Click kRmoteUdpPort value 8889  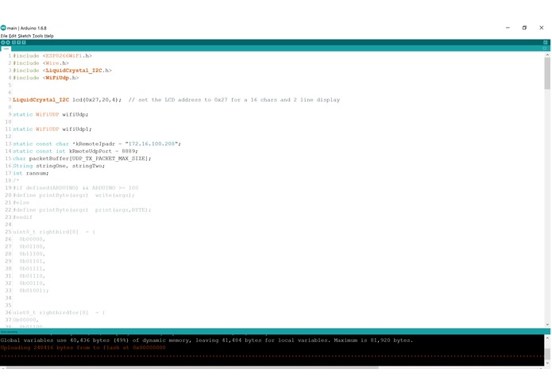coord(129,152)
